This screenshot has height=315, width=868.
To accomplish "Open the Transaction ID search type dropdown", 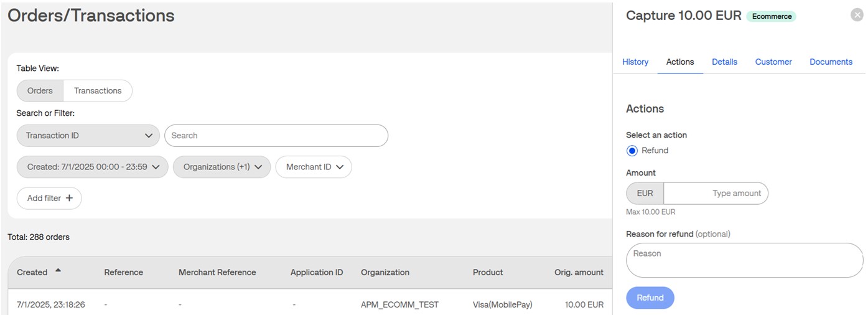I will click(88, 136).
